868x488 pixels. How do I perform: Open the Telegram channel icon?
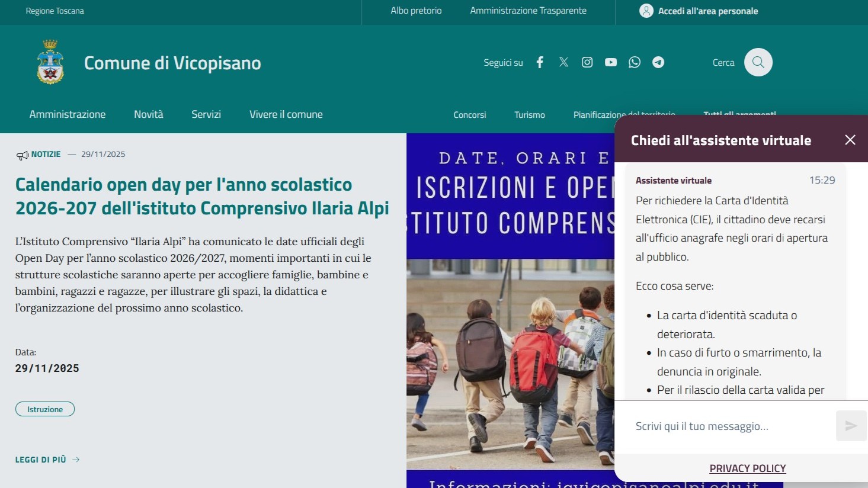coord(658,62)
